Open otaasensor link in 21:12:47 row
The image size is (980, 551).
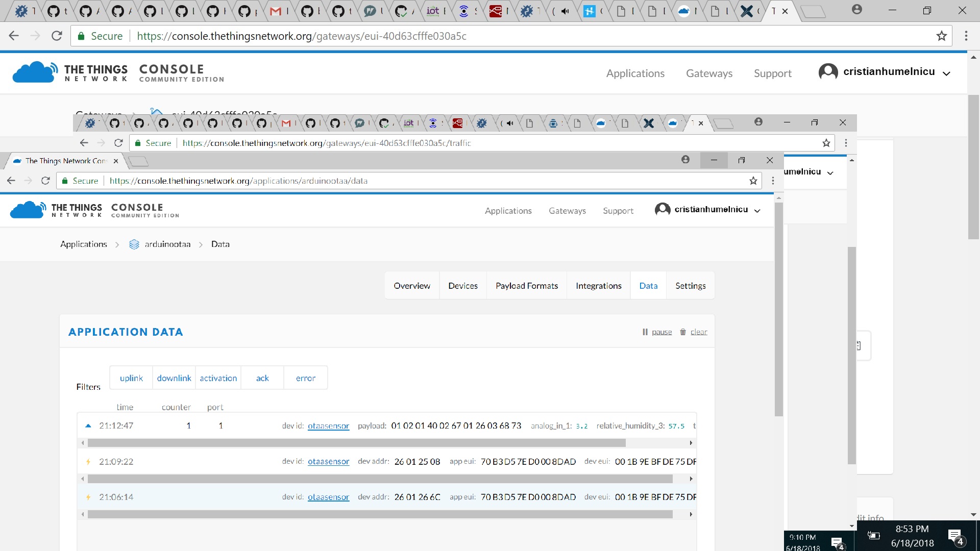click(328, 426)
